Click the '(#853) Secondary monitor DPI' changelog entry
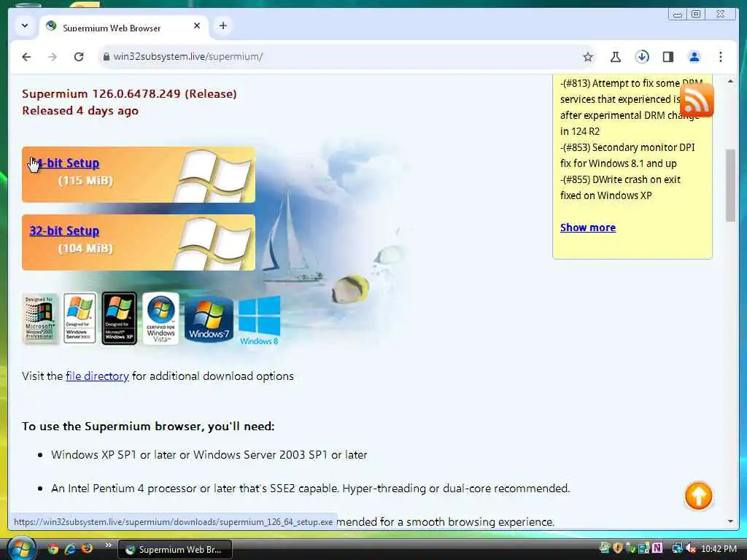The width and height of the screenshot is (747, 560). click(627, 155)
